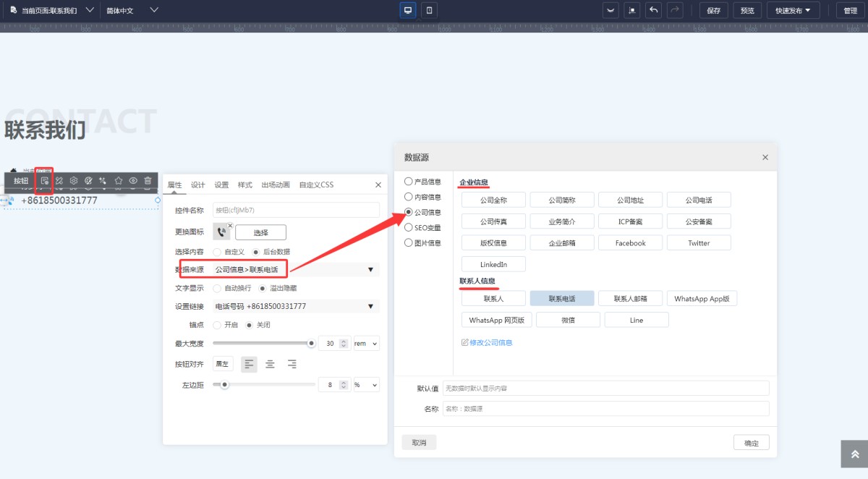The width and height of the screenshot is (868, 479).
Task: Confirm with the 确定 button
Action: (x=751, y=443)
